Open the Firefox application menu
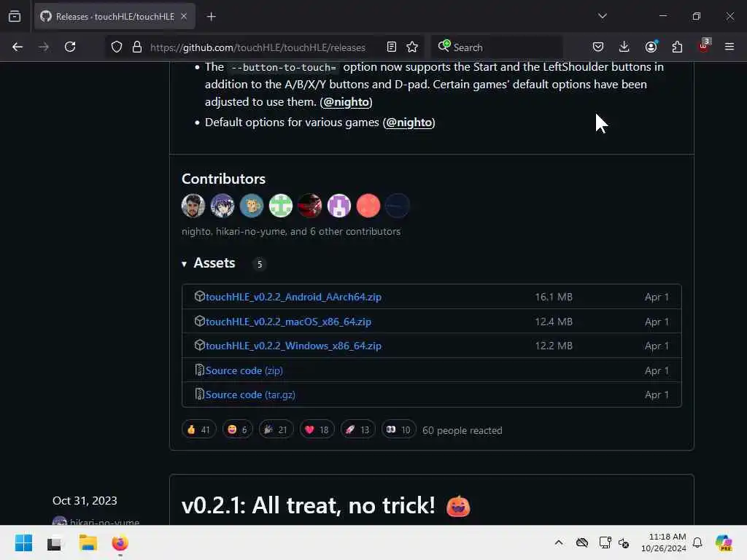This screenshot has width=747, height=560. pyautogui.click(x=729, y=47)
